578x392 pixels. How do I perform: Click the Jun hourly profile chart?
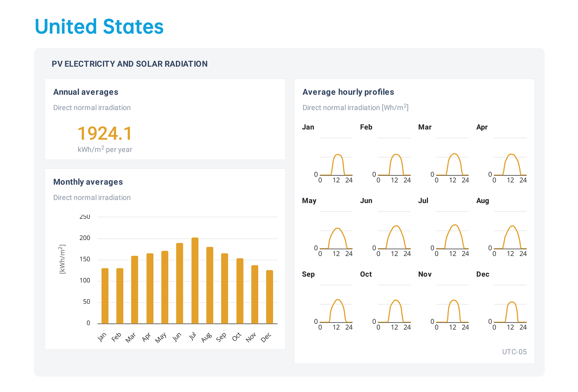point(394,233)
